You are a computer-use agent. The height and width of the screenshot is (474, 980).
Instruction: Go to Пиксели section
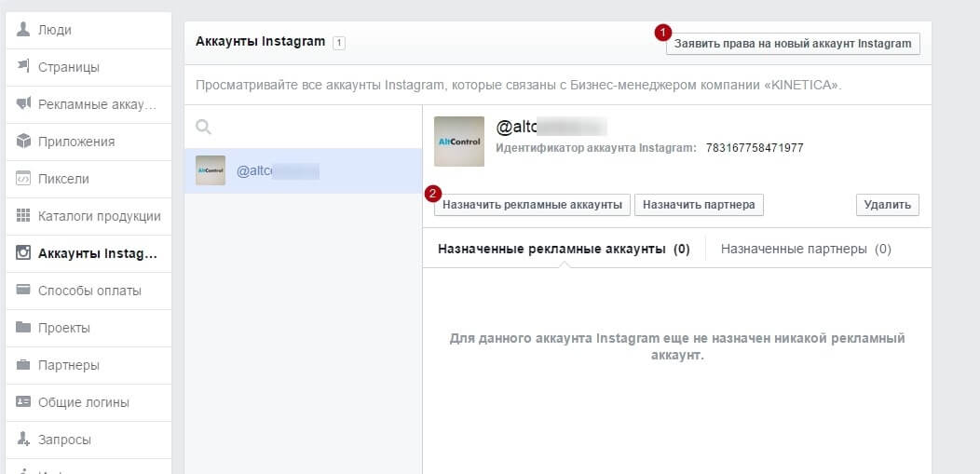point(88,179)
